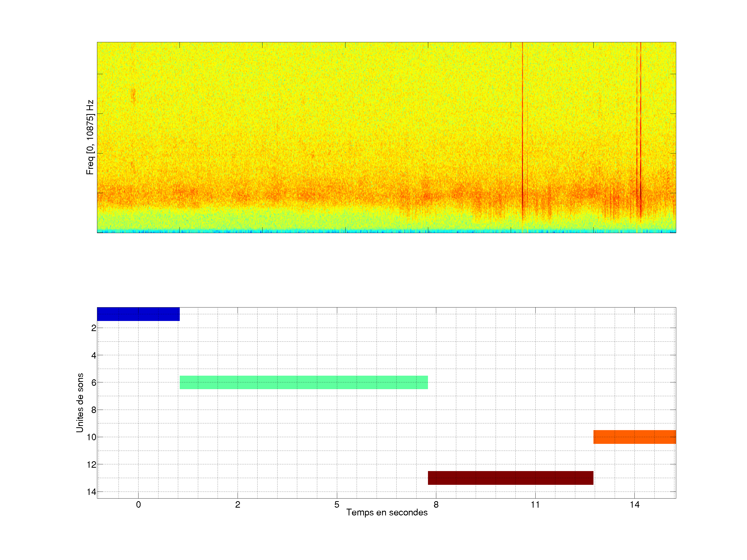Click the single red vertical line in spectrogram

click(522, 118)
